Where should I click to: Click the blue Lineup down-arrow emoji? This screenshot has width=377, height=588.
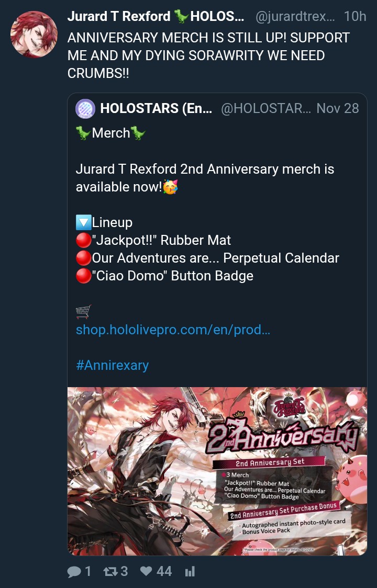coord(83,222)
